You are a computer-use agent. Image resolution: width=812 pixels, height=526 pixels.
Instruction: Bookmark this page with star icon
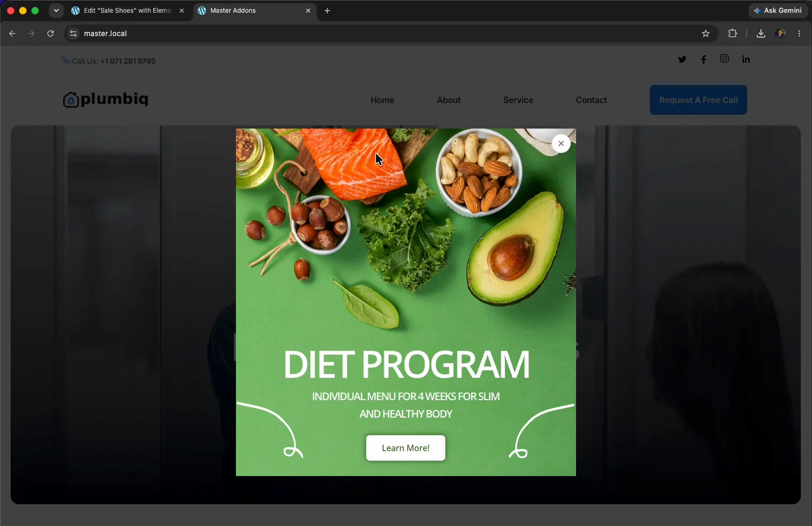(x=706, y=33)
